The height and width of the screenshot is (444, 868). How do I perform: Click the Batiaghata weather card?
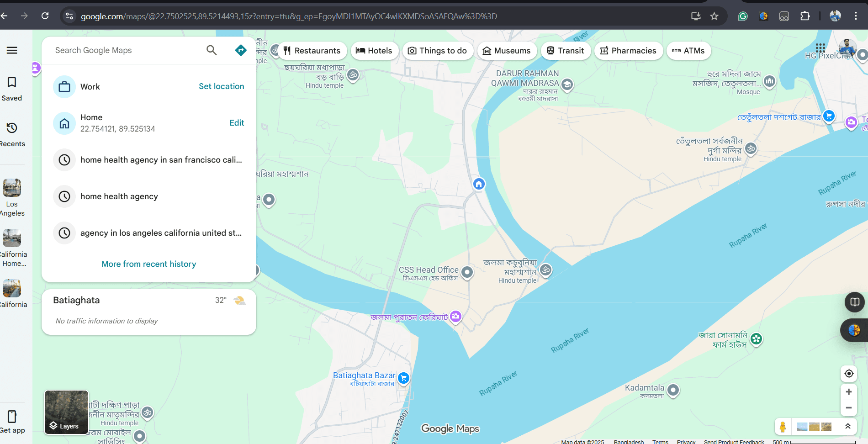point(149,312)
